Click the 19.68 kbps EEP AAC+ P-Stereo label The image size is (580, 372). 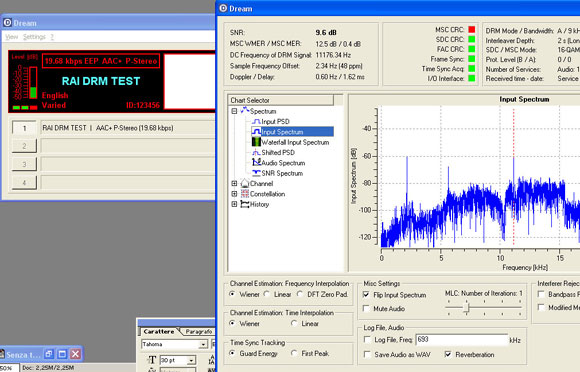tap(101, 61)
